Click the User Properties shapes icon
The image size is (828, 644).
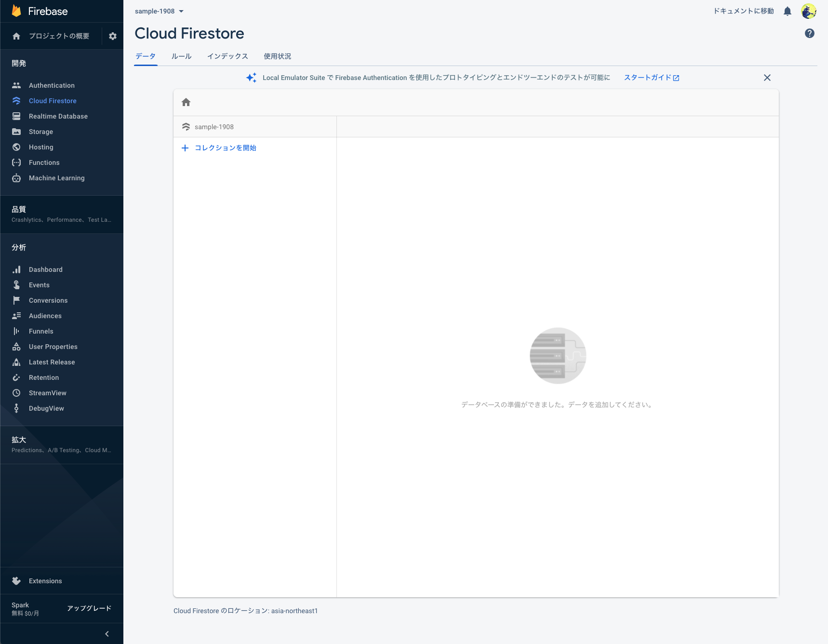click(16, 347)
